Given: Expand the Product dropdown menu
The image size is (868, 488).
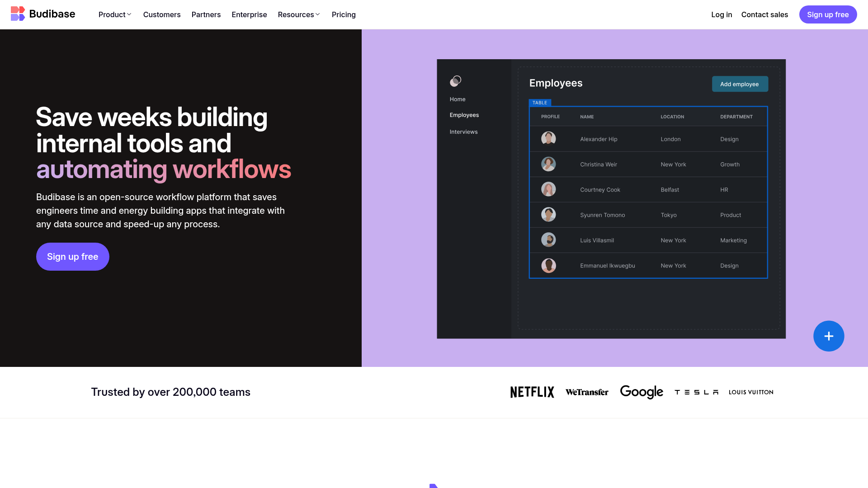Looking at the screenshot, I should (115, 14).
